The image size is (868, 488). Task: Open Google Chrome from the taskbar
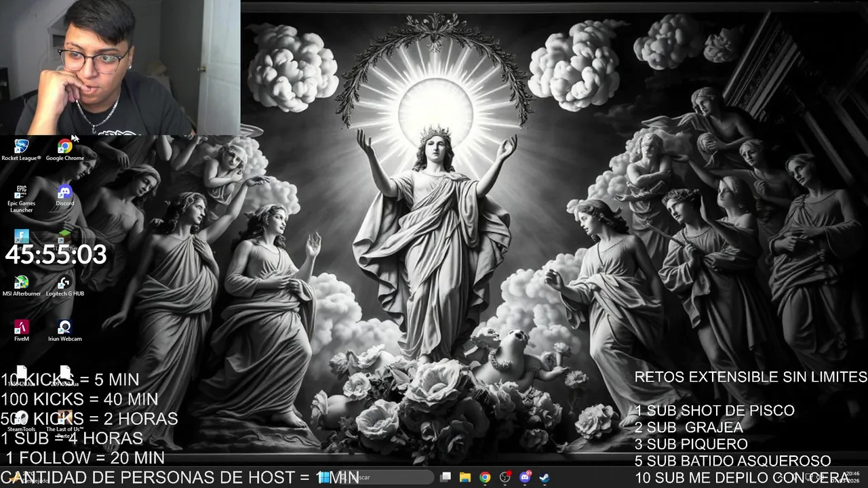click(485, 477)
